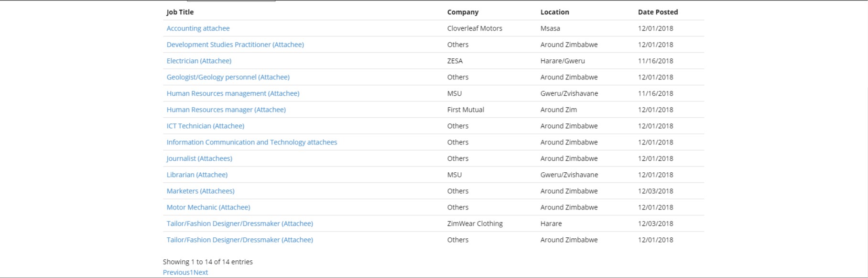Open Information Communication and Technology attachees
Image resolution: width=868 pixels, height=278 pixels.
[x=252, y=142]
